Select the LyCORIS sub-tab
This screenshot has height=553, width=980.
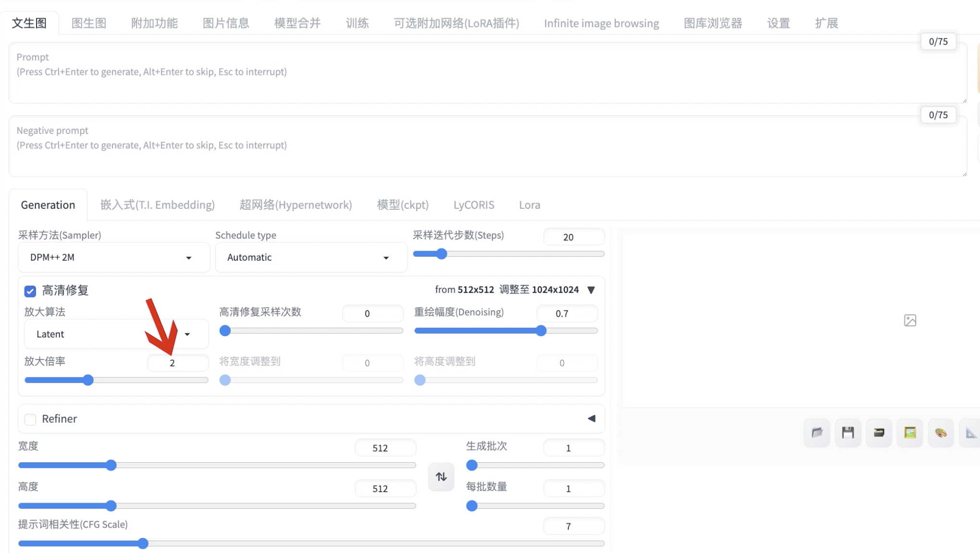coord(474,205)
